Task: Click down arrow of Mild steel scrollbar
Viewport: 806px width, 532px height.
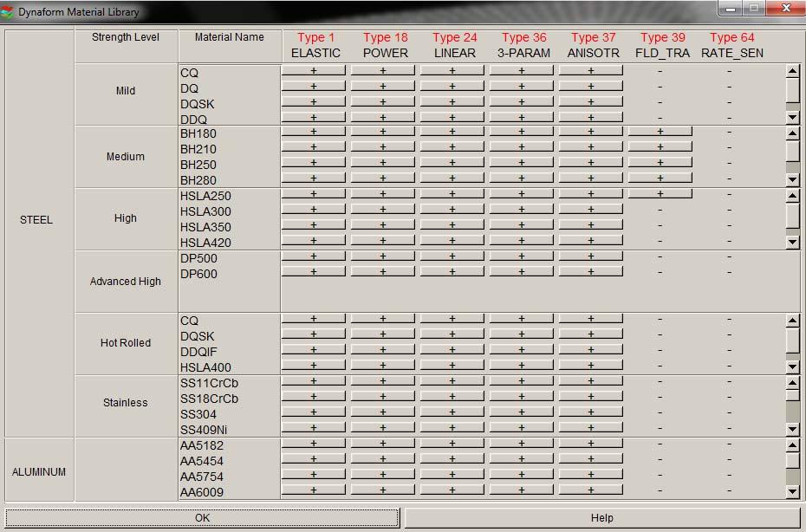Action: point(793,118)
